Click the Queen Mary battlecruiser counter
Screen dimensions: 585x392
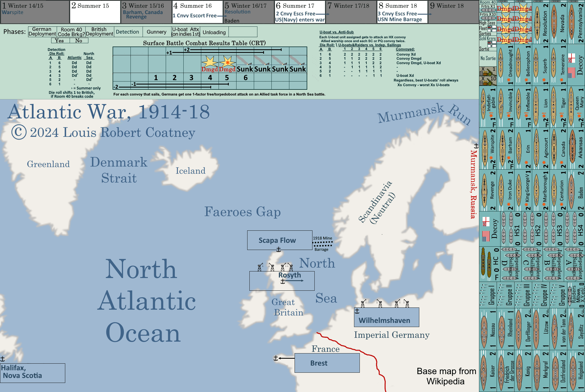pos(576,107)
